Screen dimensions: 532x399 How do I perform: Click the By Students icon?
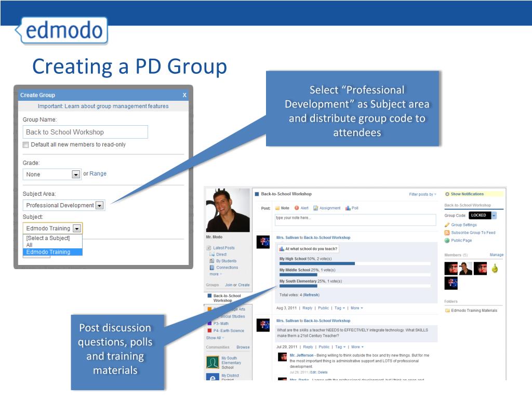coord(212,261)
